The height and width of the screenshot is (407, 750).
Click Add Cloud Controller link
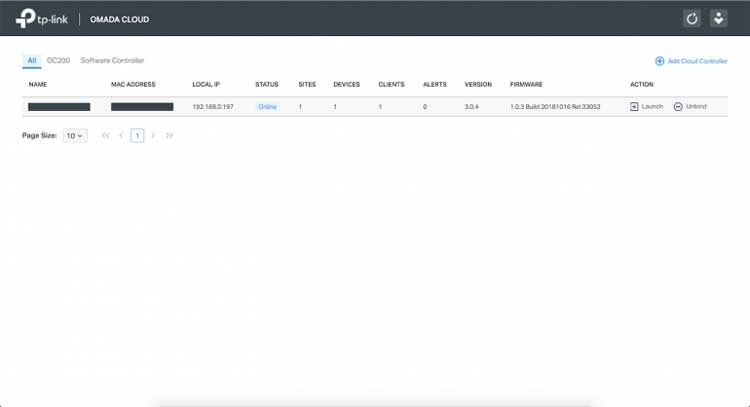coord(697,61)
